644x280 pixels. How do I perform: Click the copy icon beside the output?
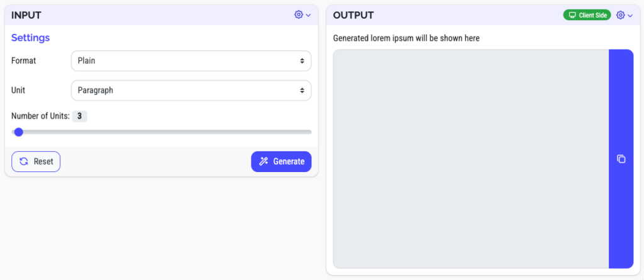coord(621,159)
